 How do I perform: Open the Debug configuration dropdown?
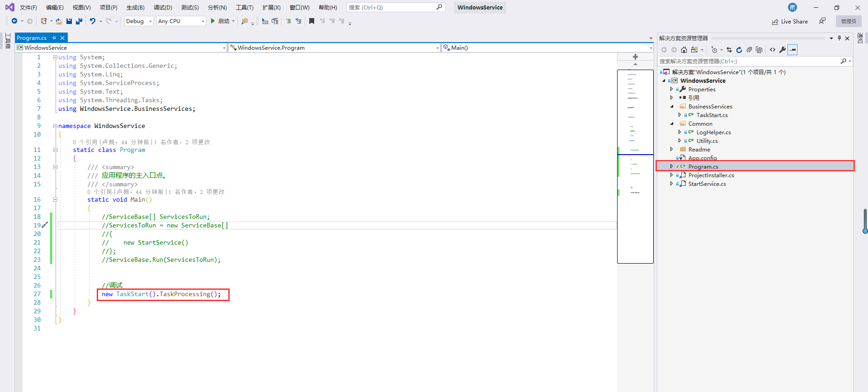pyautogui.click(x=139, y=21)
